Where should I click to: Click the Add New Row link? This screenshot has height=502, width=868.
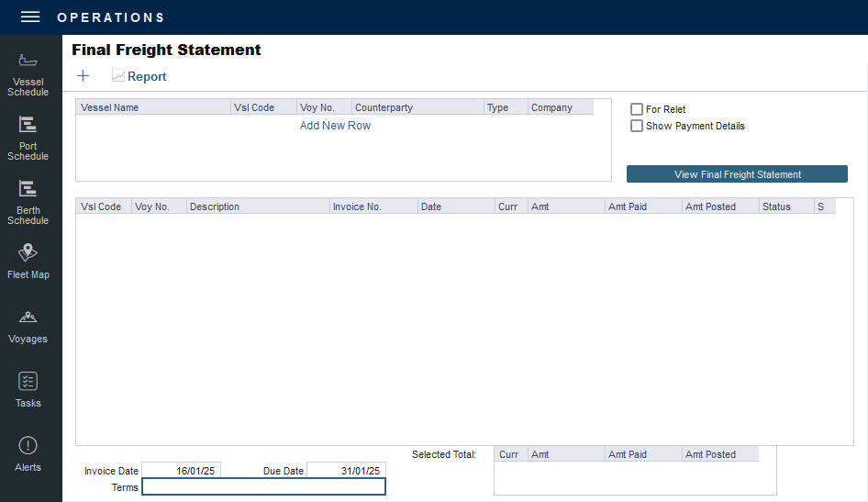tap(335, 126)
